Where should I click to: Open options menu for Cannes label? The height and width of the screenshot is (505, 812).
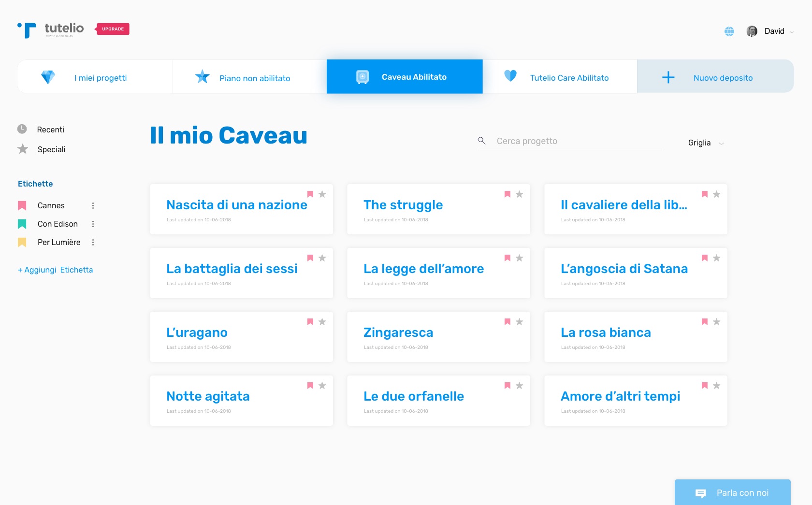click(x=93, y=206)
